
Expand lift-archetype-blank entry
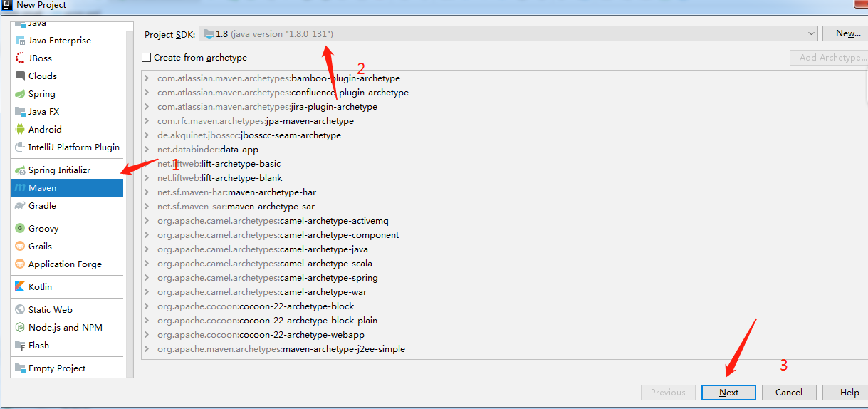147,178
